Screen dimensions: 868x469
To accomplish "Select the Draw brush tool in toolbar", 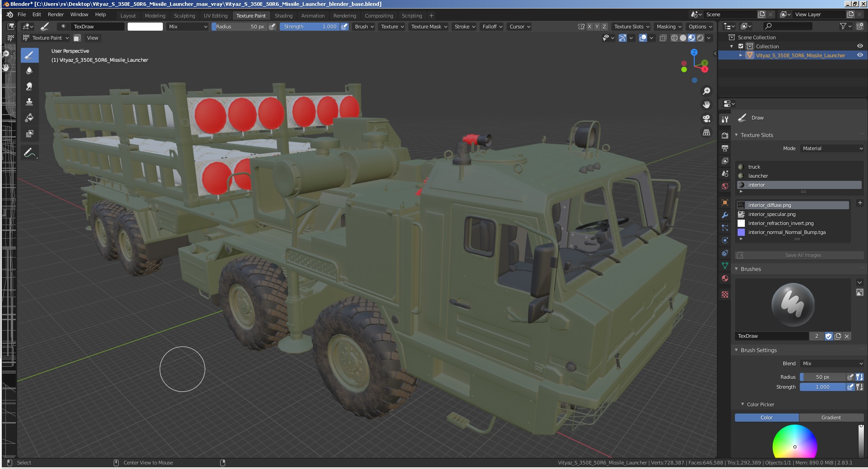I will point(29,55).
